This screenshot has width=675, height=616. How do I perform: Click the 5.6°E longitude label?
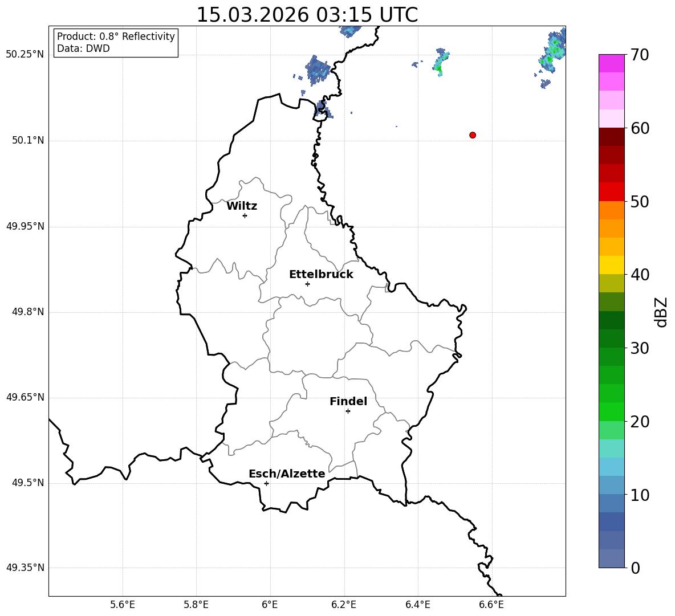pos(123,605)
